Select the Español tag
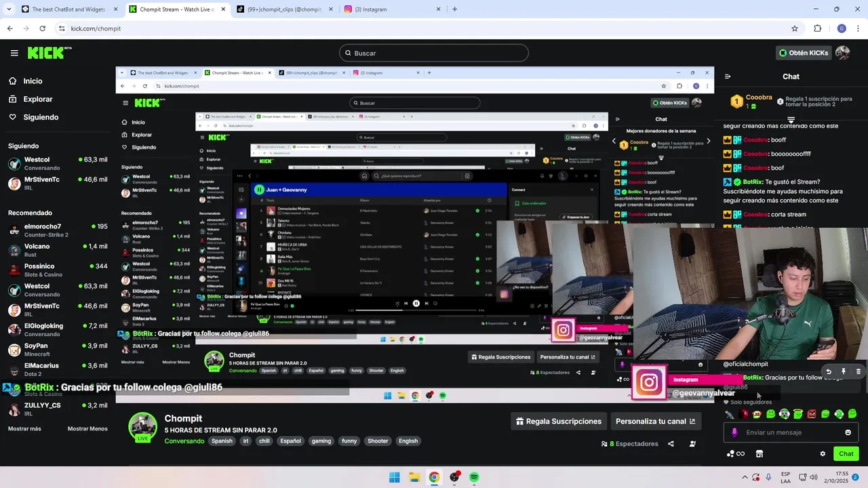Image resolution: width=868 pixels, height=488 pixels. [290, 441]
